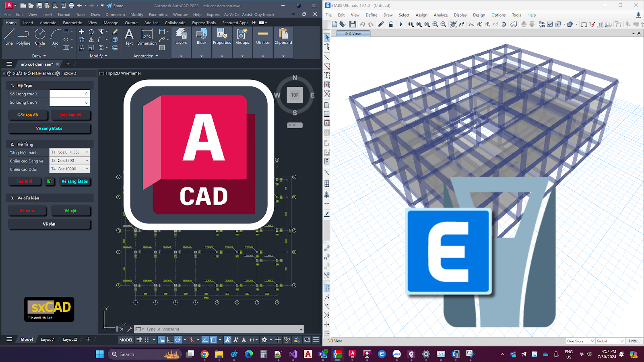Click the ETABS Pan hand icon
Screen dimensions: 644x362
(x=453, y=24)
